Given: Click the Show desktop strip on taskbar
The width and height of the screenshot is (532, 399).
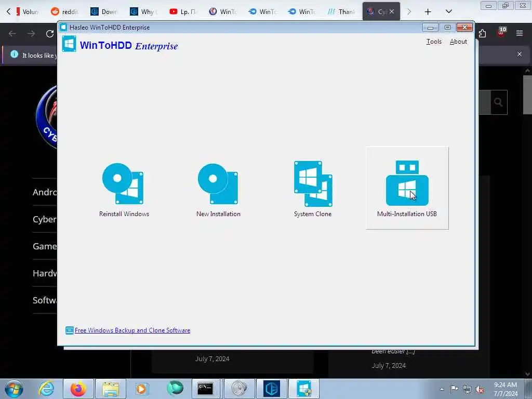Looking at the screenshot, I should pos(528,389).
